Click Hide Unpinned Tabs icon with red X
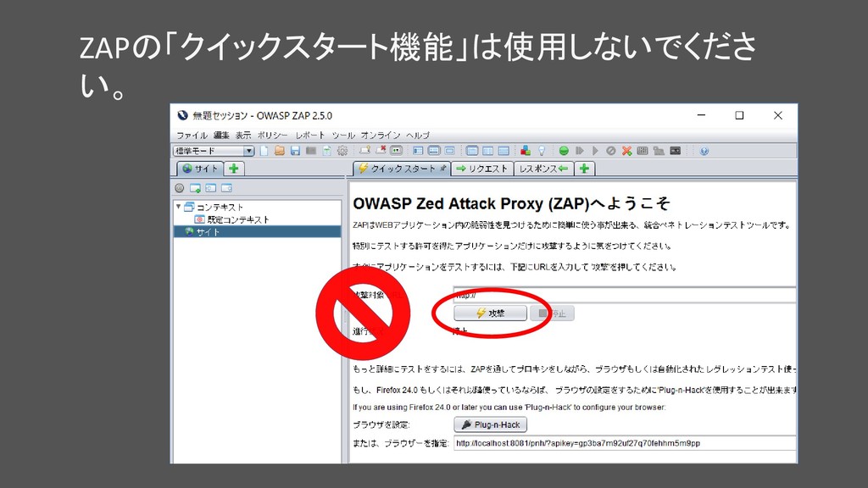Viewport: 868px width, 488px height. tap(381, 151)
